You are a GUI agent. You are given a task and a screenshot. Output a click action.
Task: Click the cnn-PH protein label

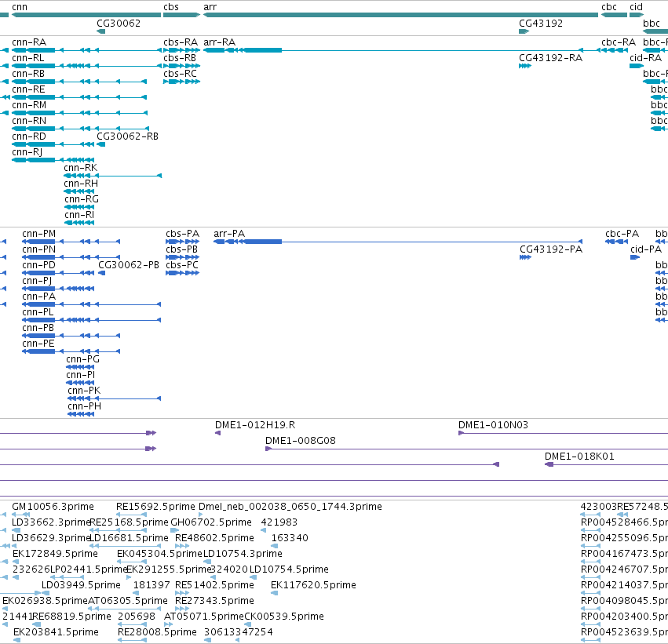coord(84,406)
